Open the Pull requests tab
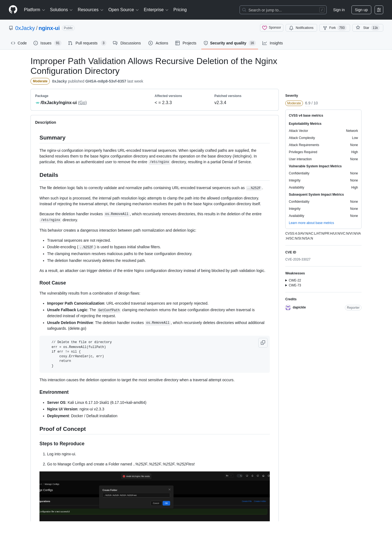 tap(87, 43)
